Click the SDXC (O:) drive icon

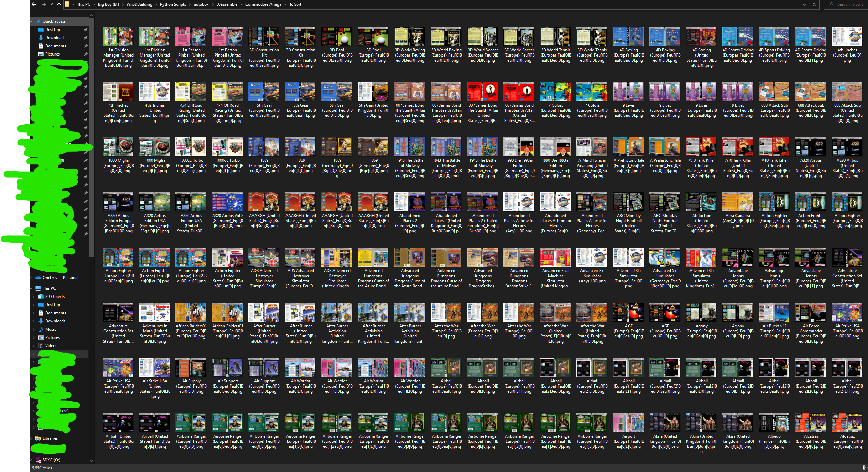coord(38,460)
